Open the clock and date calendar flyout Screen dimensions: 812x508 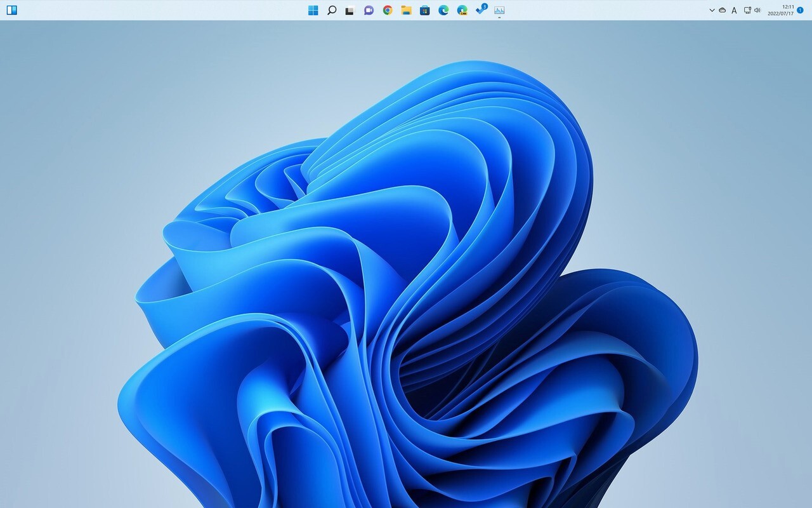(781, 10)
